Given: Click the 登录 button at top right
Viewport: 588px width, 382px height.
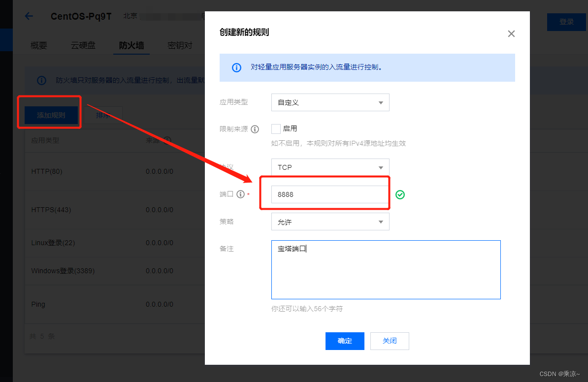Looking at the screenshot, I should [567, 22].
